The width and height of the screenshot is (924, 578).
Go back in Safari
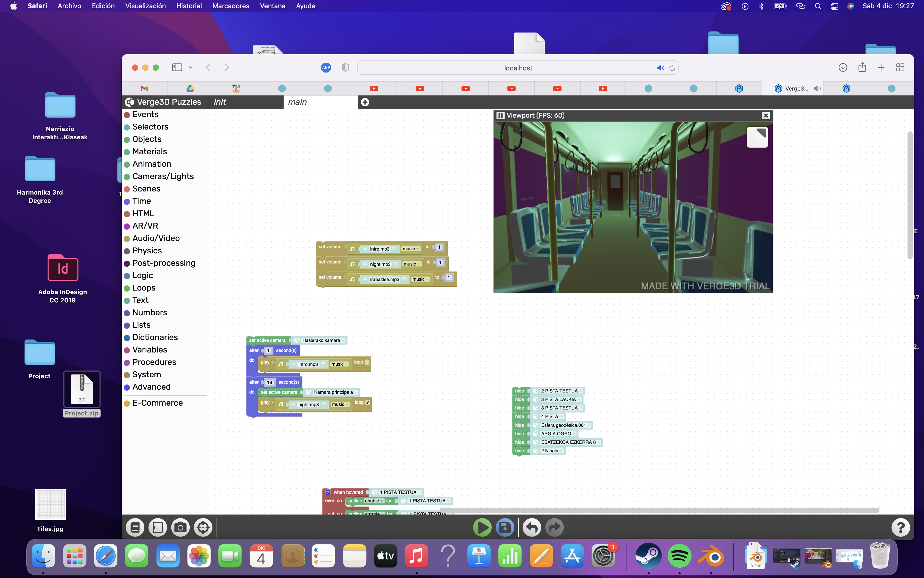tap(208, 67)
